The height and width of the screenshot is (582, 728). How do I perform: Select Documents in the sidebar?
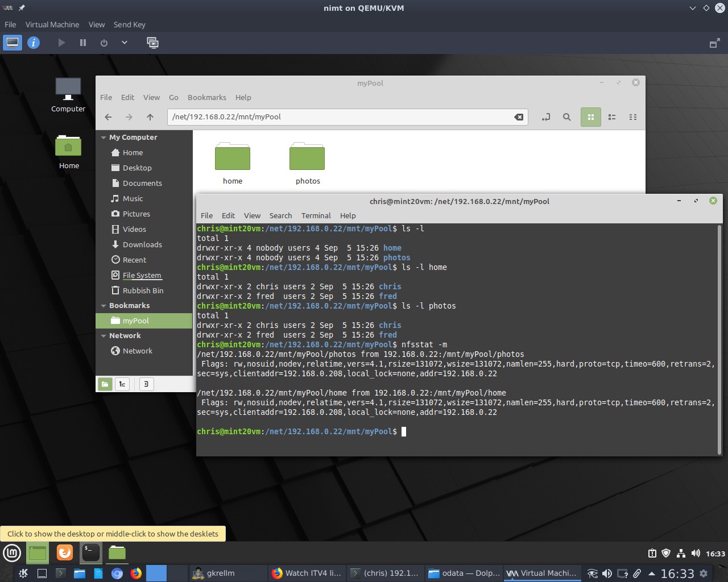pos(144,183)
